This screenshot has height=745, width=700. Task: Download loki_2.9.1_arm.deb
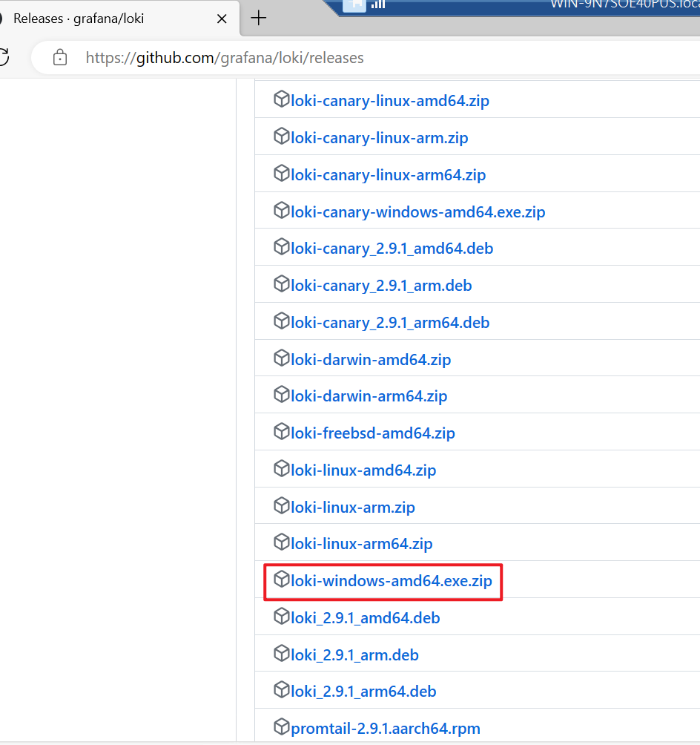354,656
